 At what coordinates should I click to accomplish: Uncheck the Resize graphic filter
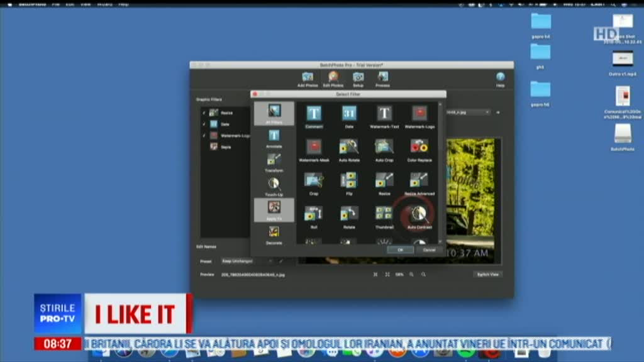204,113
